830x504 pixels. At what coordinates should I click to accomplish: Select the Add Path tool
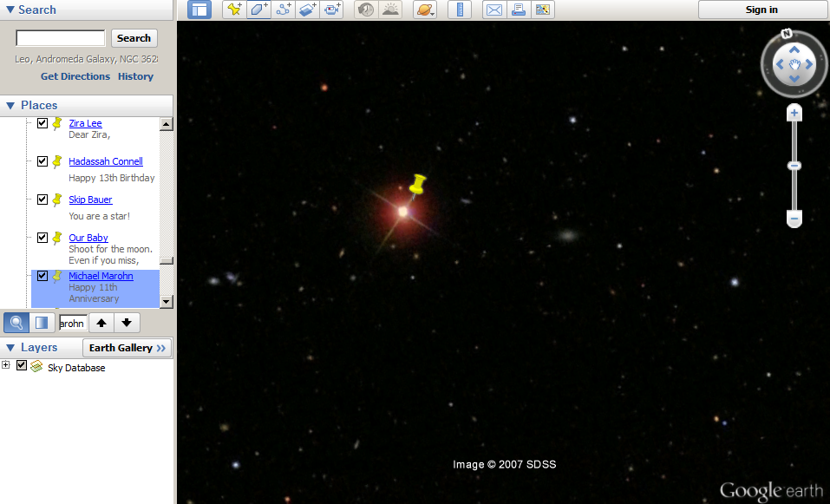[x=284, y=10]
